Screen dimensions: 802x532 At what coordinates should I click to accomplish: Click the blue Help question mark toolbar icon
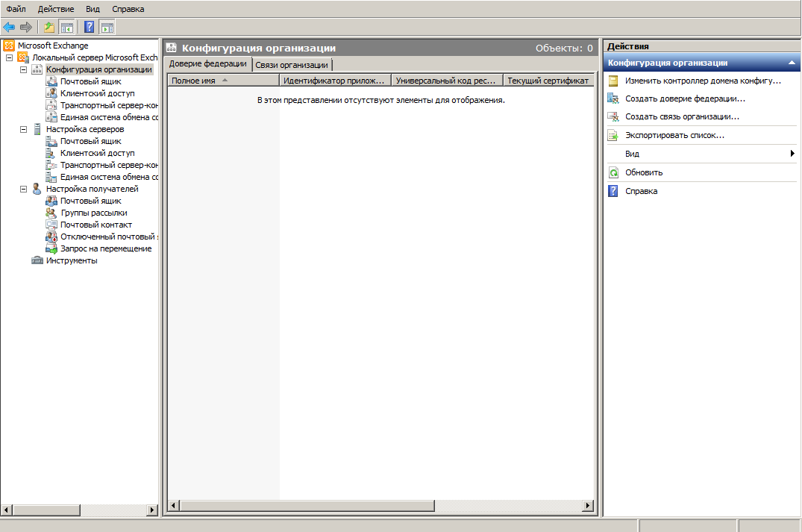pyautogui.click(x=89, y=27)
